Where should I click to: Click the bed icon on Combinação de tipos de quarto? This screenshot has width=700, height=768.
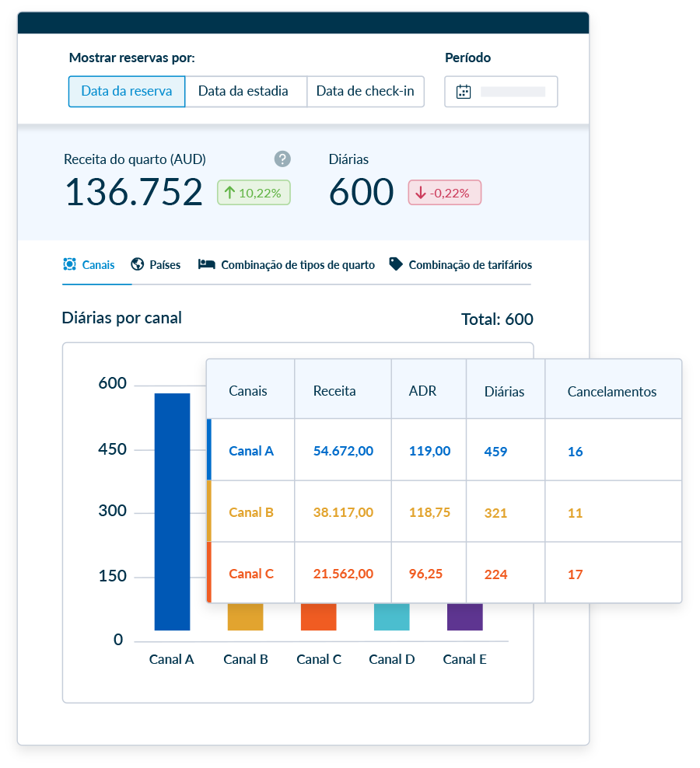(205, 264)
